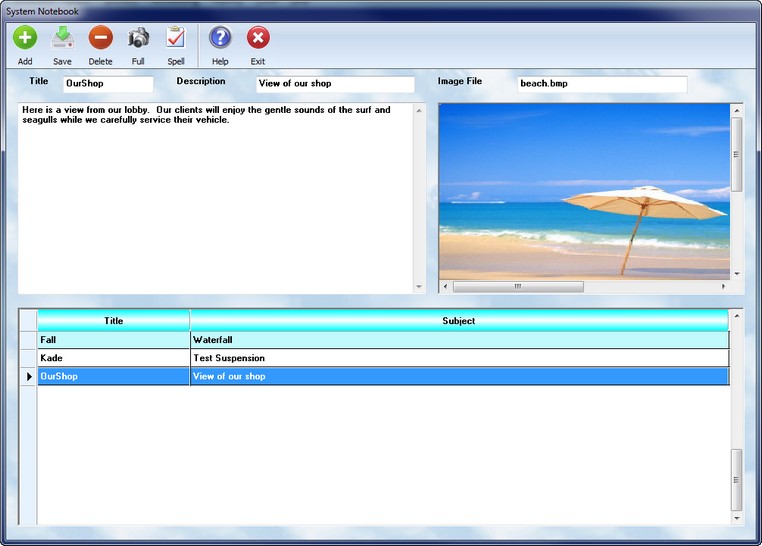
Task: Run the Spell check icon
Action: coord(176,39)
